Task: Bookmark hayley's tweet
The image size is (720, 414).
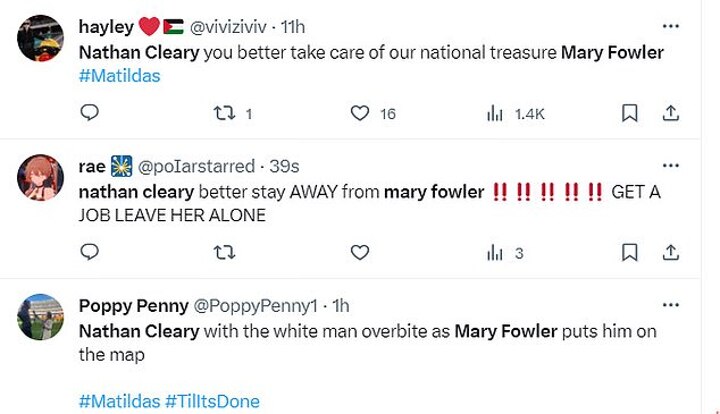Action: point(630,114)
